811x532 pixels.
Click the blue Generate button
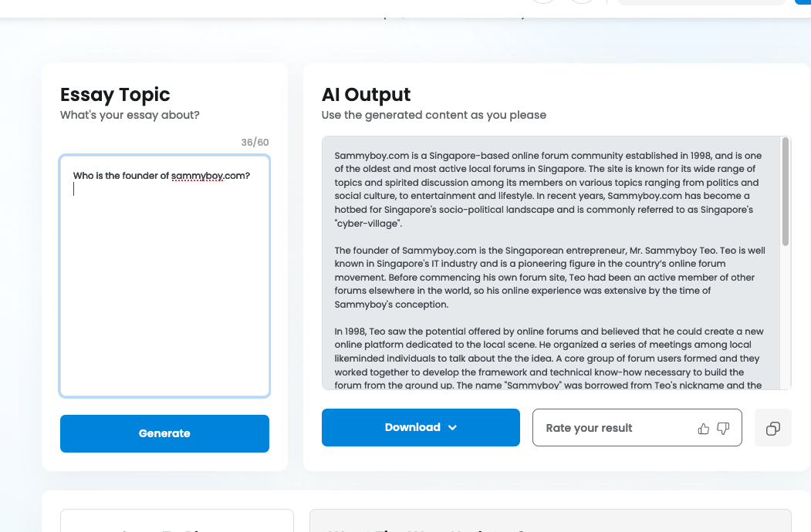click(x=164, y=433)
